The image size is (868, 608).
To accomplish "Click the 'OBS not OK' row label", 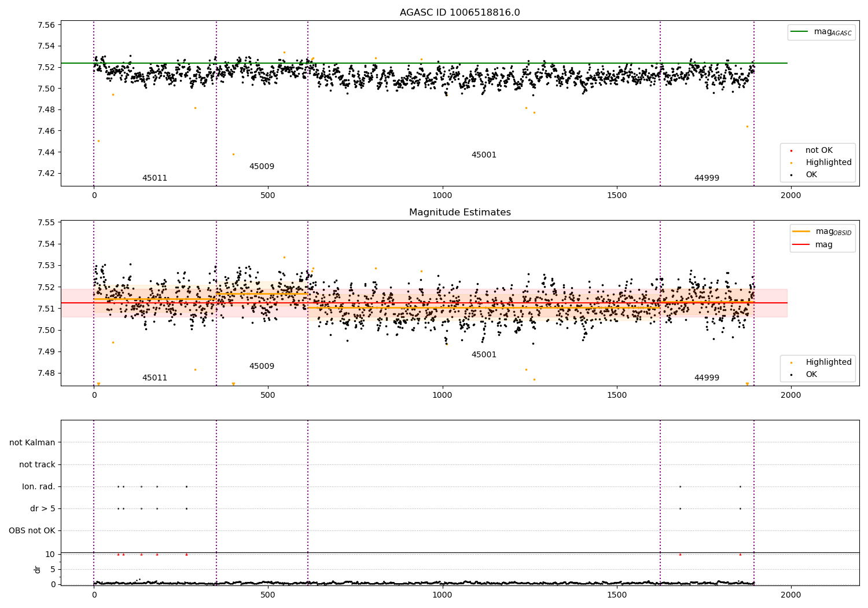I will [32, 531].
